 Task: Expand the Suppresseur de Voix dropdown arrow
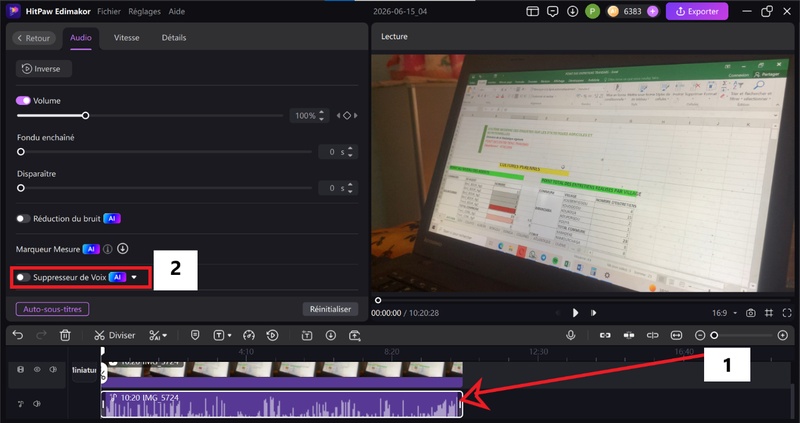tap(134, 277)
